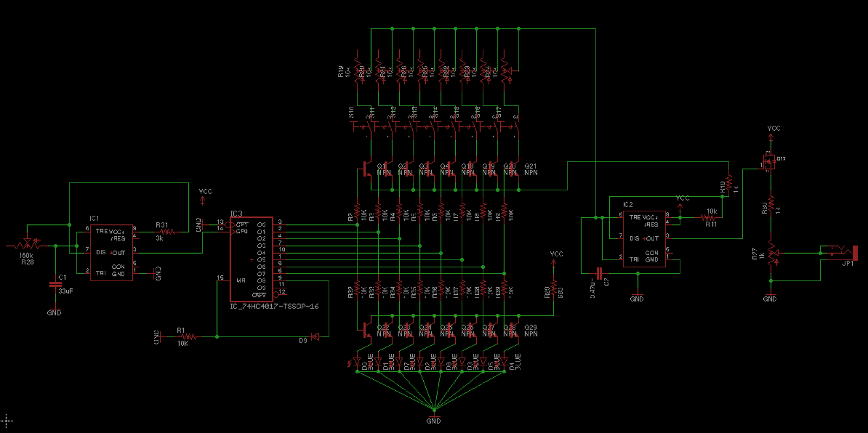Click capacitor C1 symbol
Viewport: 868px width, 433px height.
point(55,284)
